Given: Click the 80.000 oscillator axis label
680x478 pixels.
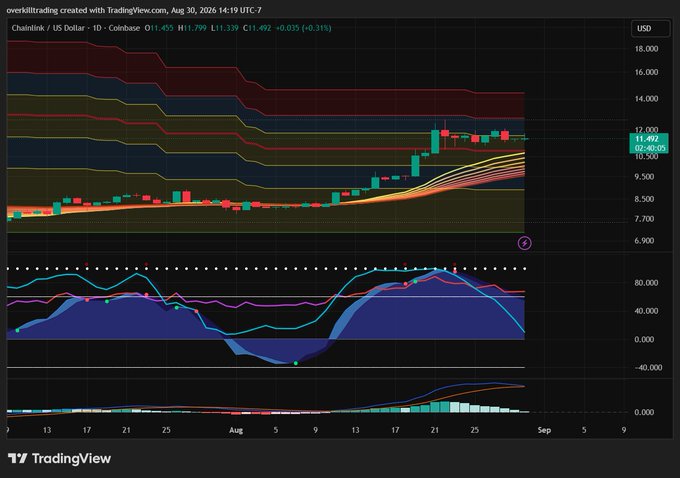Looking at the screenshot, I should (x=646, y=283).
